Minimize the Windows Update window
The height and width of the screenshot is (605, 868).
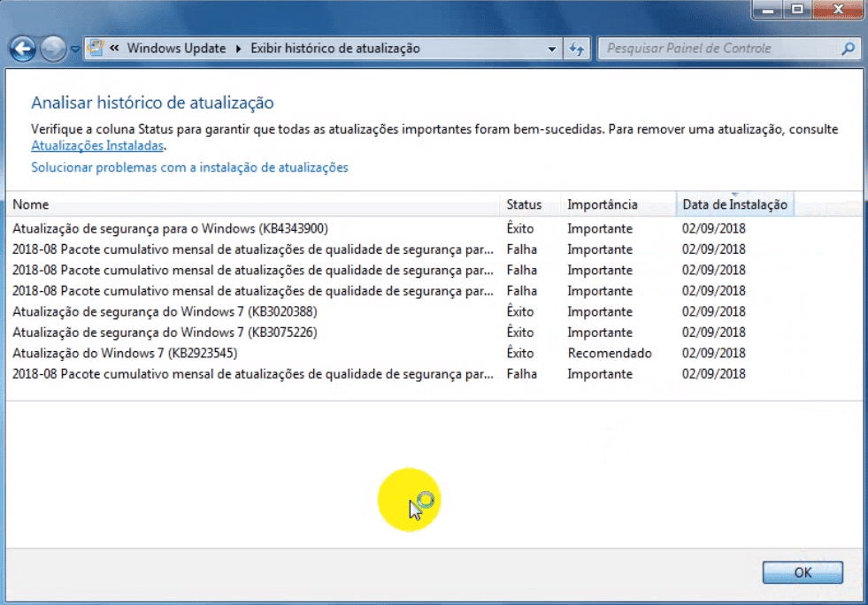[768, 10]
